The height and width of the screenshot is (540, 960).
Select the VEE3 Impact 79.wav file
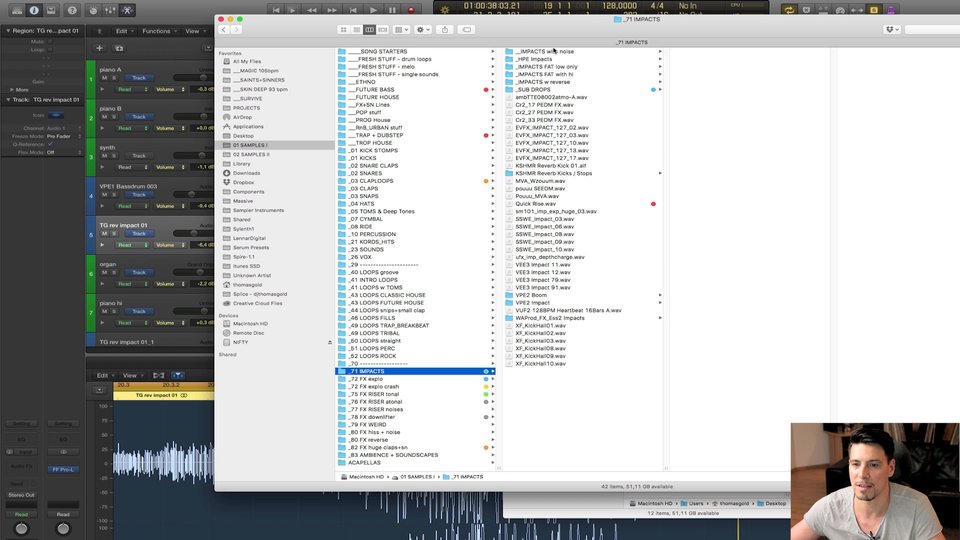tap(583, 280)
